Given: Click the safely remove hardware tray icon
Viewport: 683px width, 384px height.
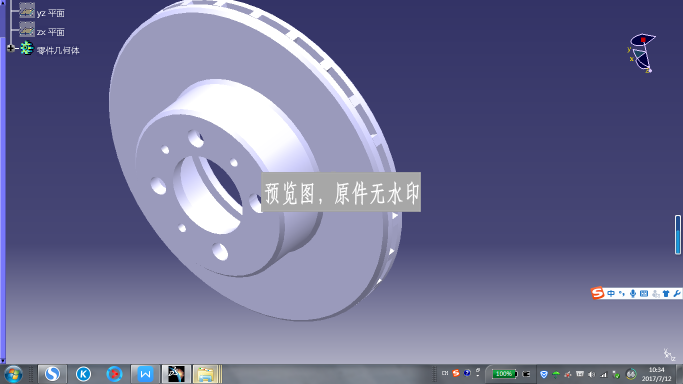Looking at the screenshot, I should pyautogui.click(x=616, y=374).
